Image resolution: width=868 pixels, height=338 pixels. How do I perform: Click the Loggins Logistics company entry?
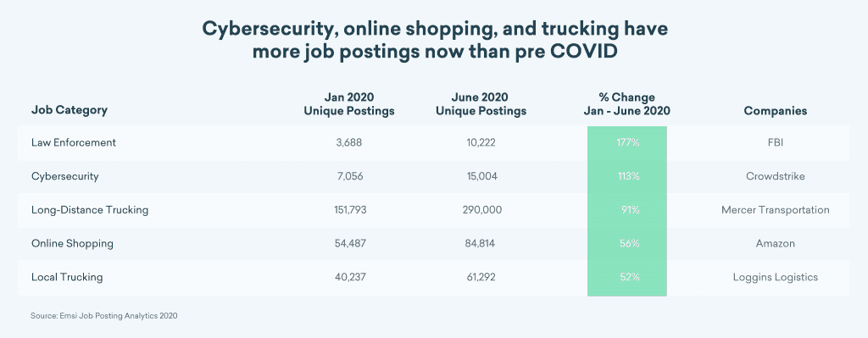coord(775,277)
